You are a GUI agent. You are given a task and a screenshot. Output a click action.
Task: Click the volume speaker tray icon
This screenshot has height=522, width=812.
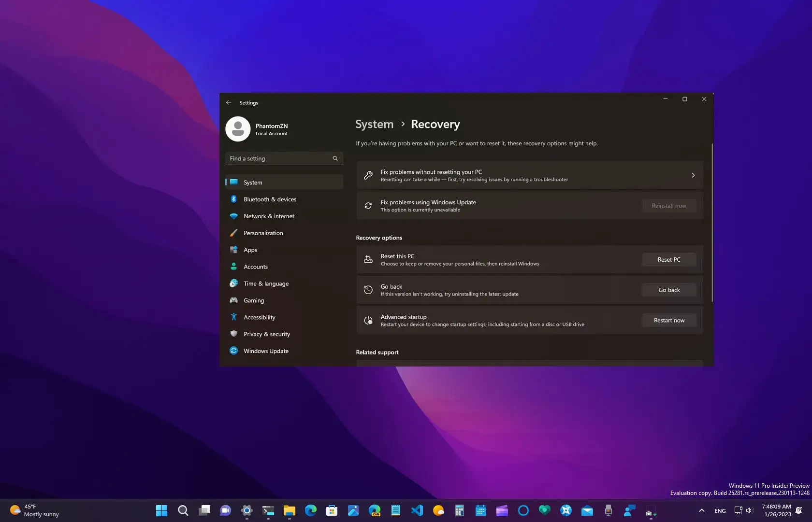750,510
